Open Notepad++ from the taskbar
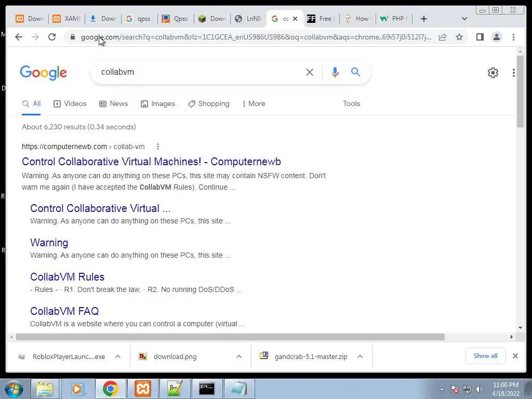This screenshot has width=532, height=399. click(x=175, y=389)
